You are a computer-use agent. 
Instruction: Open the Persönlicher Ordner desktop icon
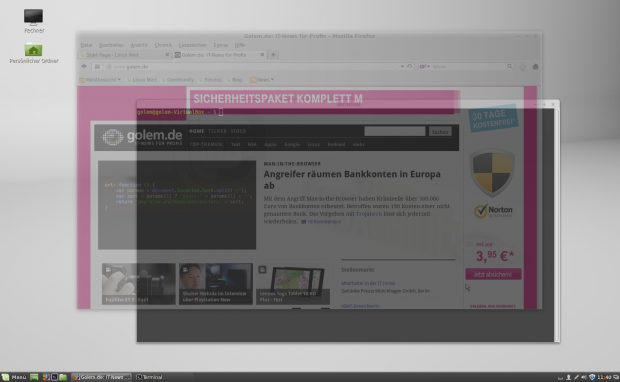(x=34, y=53)
